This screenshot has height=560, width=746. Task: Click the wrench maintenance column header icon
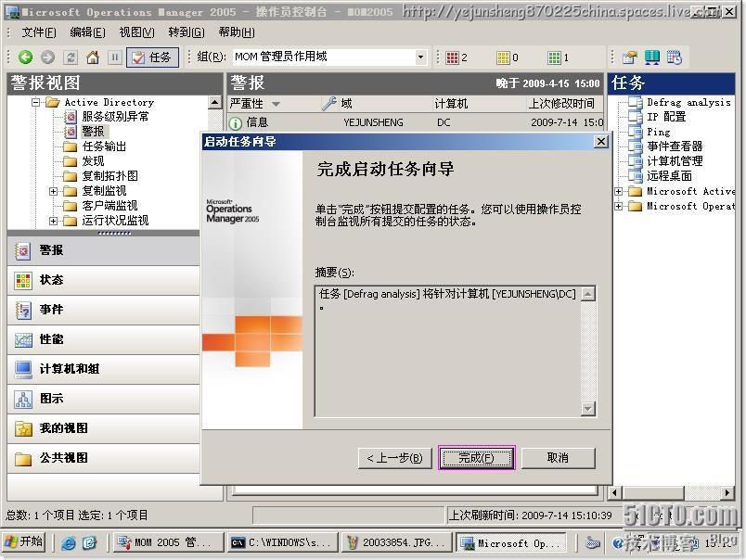pyautogui.click(x=328, y=103)
